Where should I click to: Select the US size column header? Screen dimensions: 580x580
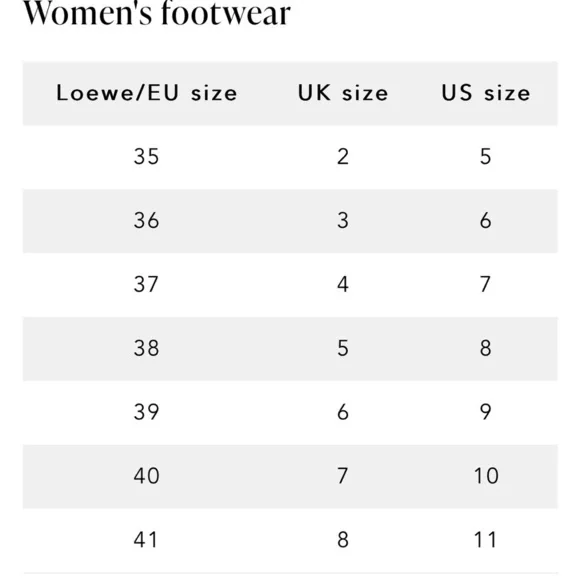(486, 93)
